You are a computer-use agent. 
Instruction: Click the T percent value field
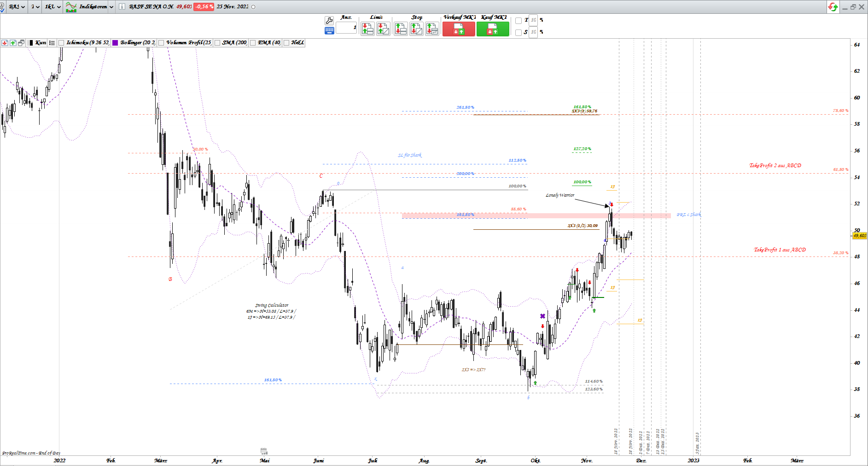533,20
